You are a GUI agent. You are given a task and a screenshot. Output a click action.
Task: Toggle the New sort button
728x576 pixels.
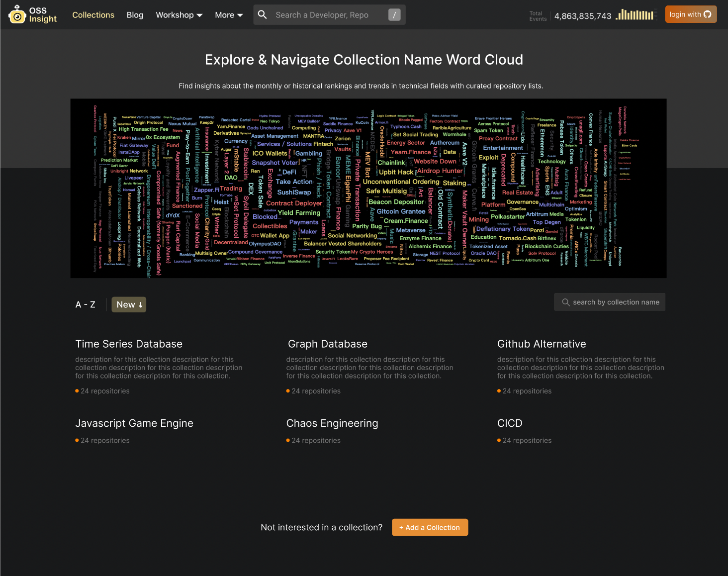[129, 304]
